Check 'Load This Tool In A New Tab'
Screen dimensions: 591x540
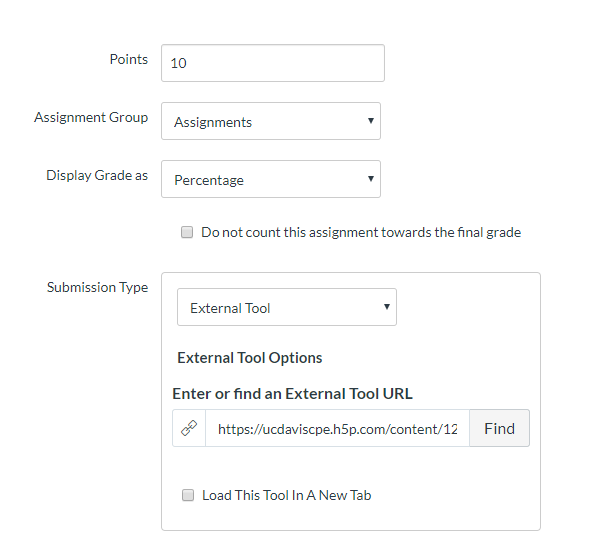(x=188, y=495)
